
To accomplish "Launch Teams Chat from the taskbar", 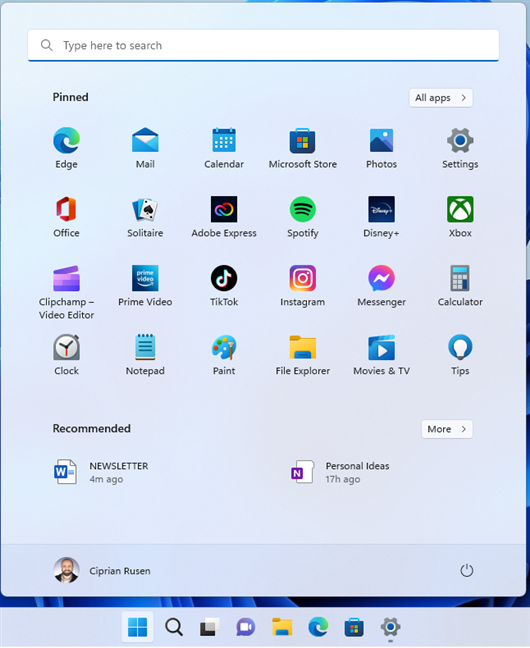I will click(246, 627).
